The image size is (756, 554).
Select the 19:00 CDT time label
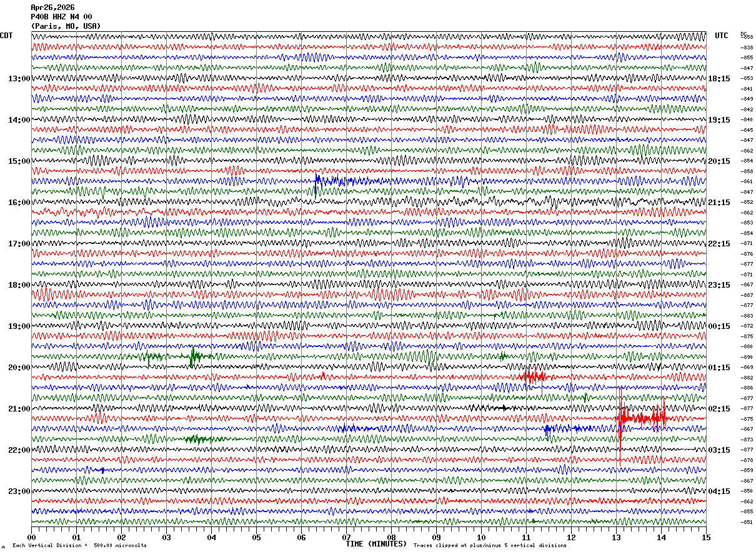pos(19,326)
